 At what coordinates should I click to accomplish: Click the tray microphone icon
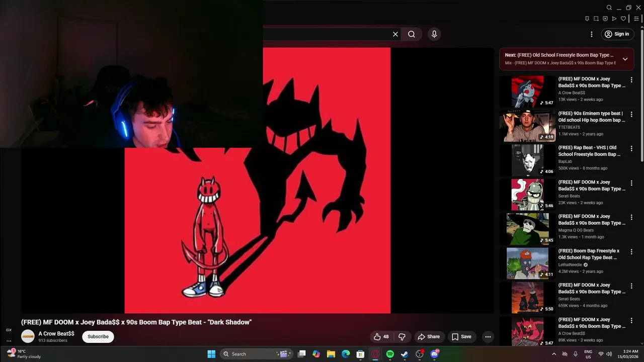pos(576,354)
